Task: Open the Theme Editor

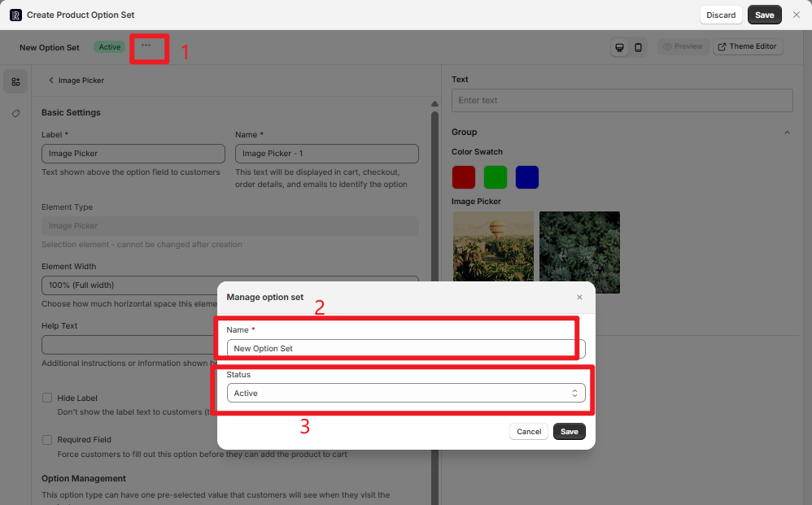Action: tap(747, 46)
